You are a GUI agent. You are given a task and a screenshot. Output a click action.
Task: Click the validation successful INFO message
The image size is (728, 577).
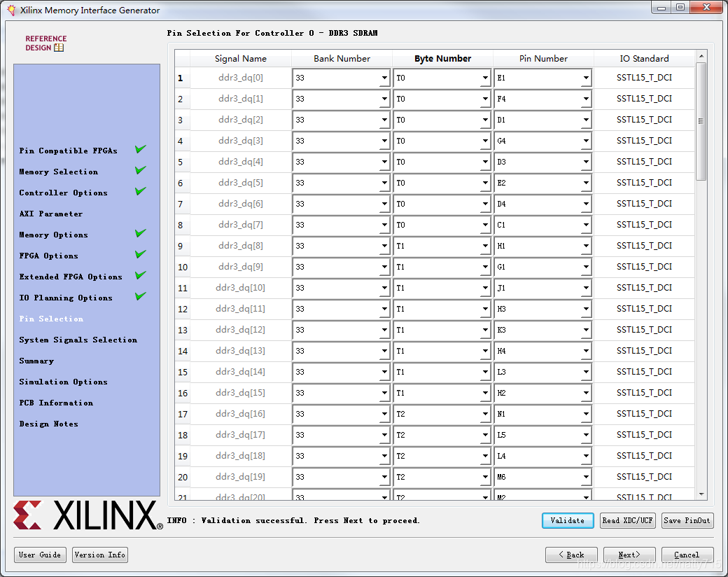point(293,520)
